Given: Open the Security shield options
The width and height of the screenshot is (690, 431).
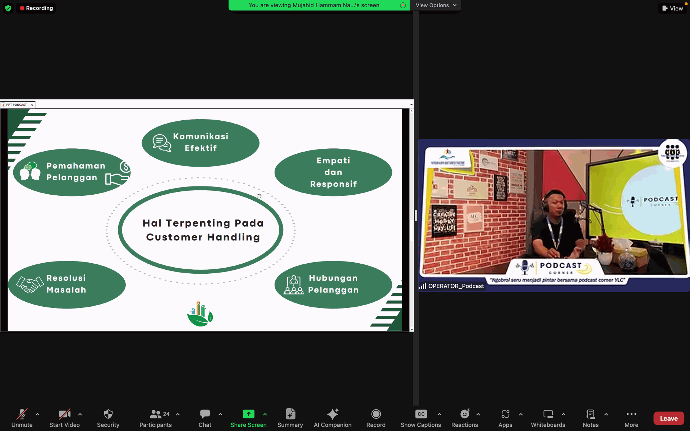Looking at the screenshot, I should click(108, 414).
